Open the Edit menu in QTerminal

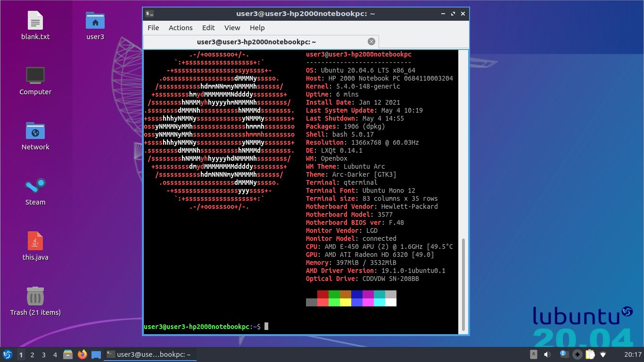tap(208, 28)
